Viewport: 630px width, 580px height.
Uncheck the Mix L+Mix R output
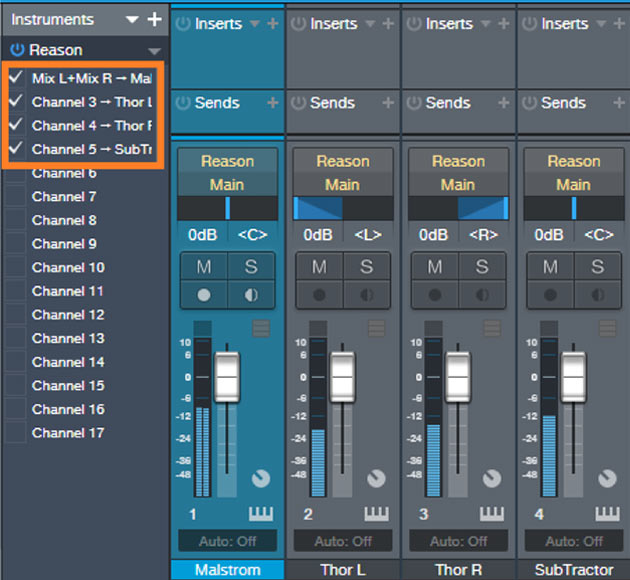click(x=16, y=78)
